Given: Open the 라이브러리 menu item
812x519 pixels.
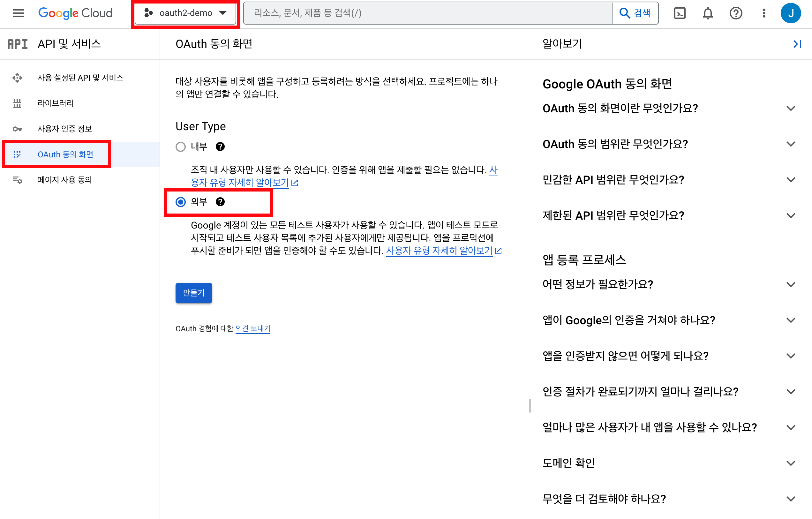Looking at the screenshot, I should click(x=80, y=103).
